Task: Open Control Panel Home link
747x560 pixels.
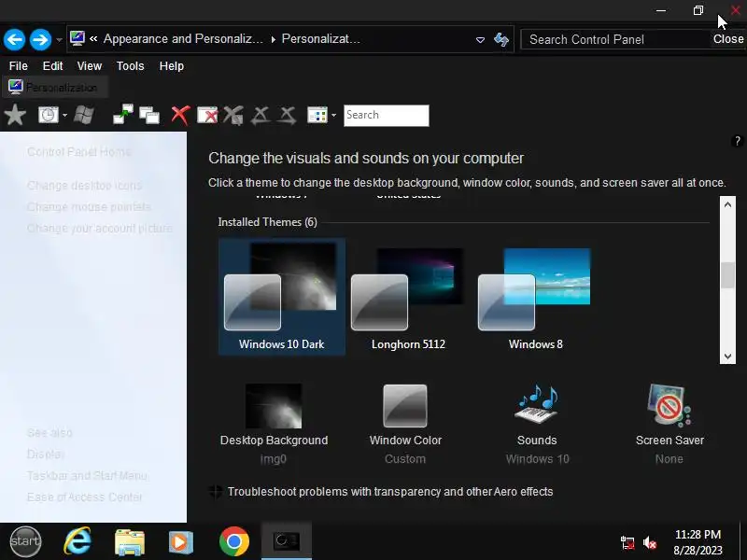Action: coord(78,152)
